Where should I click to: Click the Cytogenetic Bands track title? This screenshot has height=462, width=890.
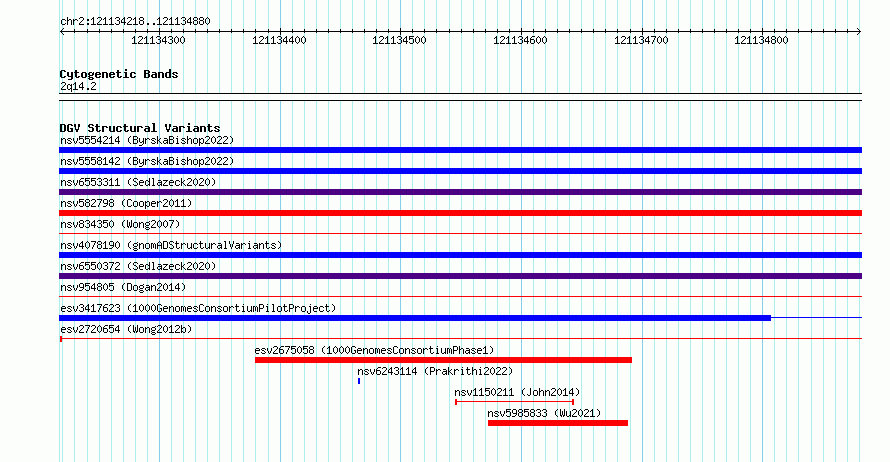coord(119,74)
